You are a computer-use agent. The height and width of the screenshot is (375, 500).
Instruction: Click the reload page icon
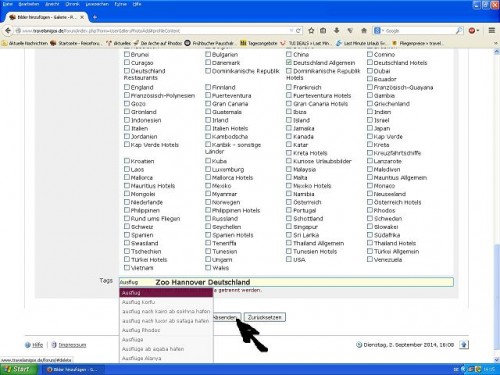(x=298, y=31)
